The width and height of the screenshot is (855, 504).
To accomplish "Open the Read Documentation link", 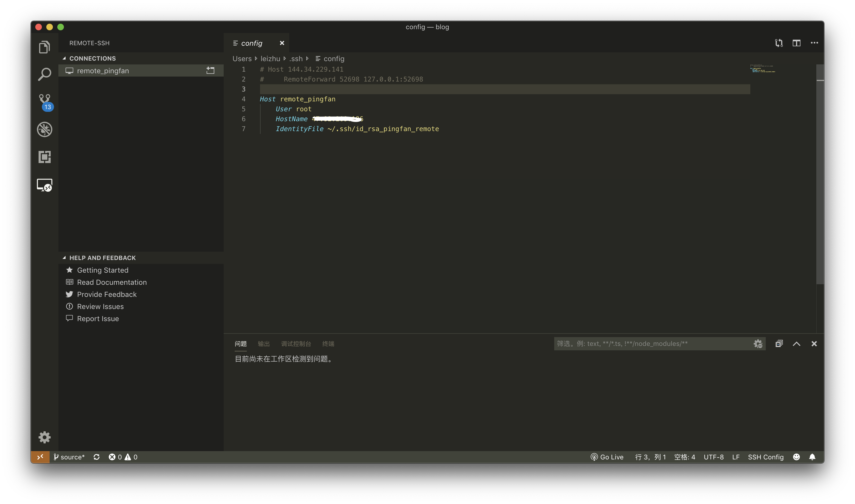I will (x=112, y=282).
